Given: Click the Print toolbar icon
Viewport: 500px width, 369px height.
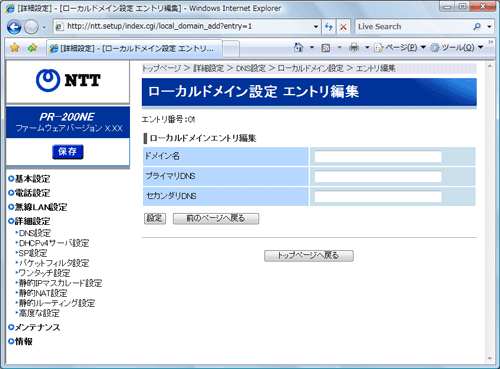Looking at the screenshot, I should click(354, 48).
